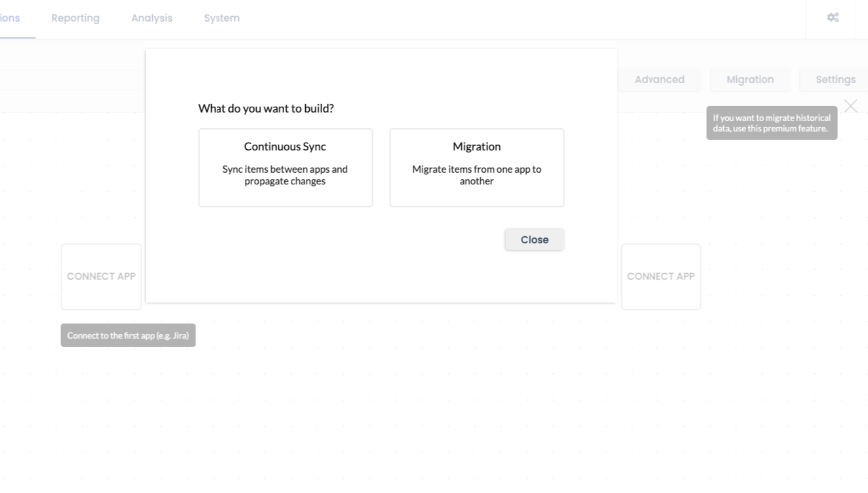Open the Settings toolbar button
This screenshot has width=868, height=493.
point(835,80)
